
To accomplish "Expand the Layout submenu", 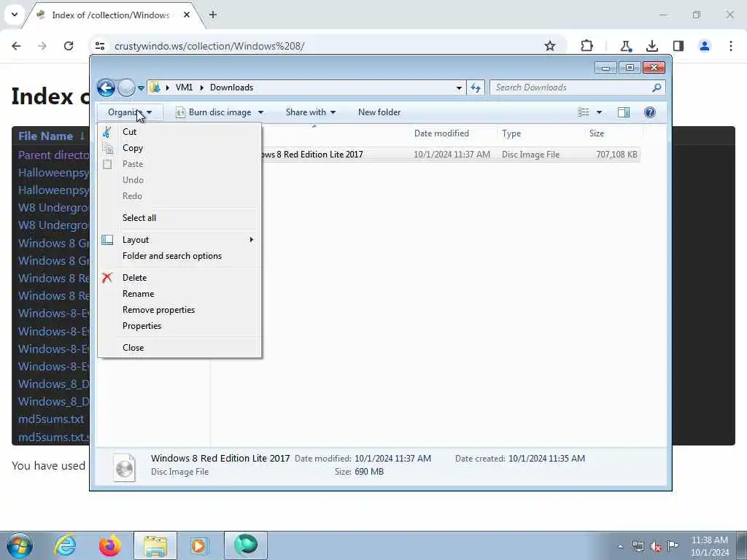I will point(179,240).
